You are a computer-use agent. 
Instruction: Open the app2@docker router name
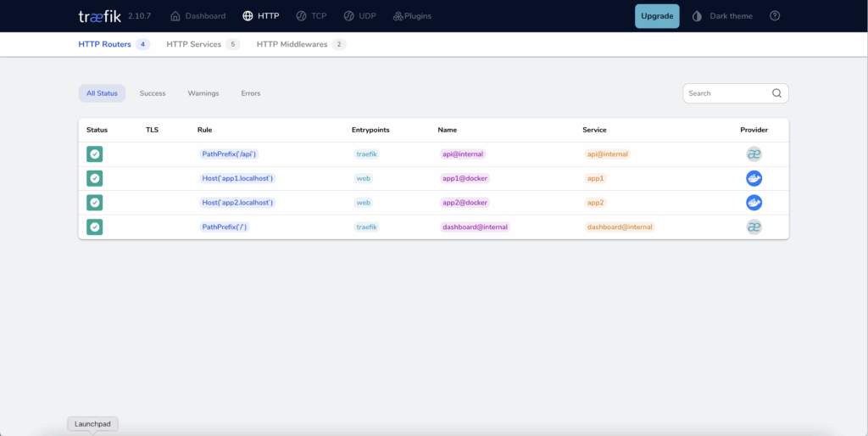point(465,203)
